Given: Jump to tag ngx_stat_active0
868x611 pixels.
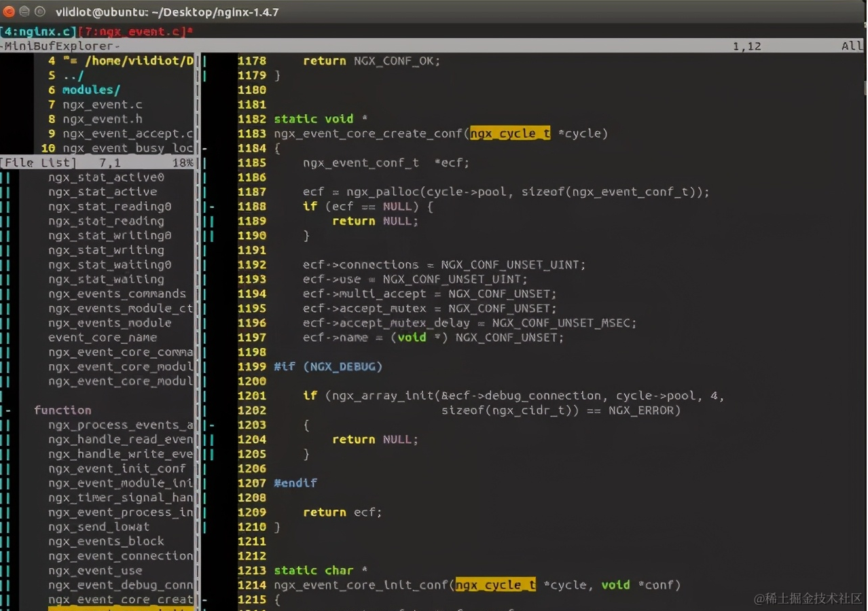Looking at the screenshot, I should tap(107, 177).
